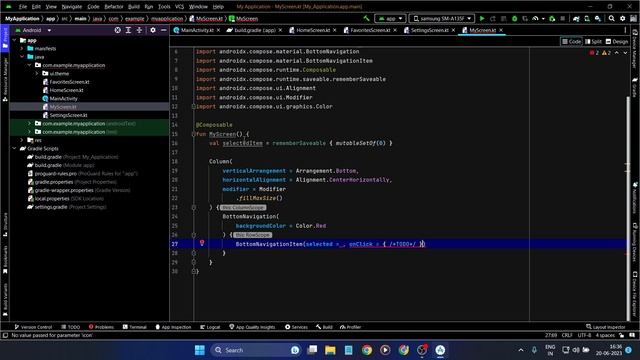Open Logcat tool window

210,327
